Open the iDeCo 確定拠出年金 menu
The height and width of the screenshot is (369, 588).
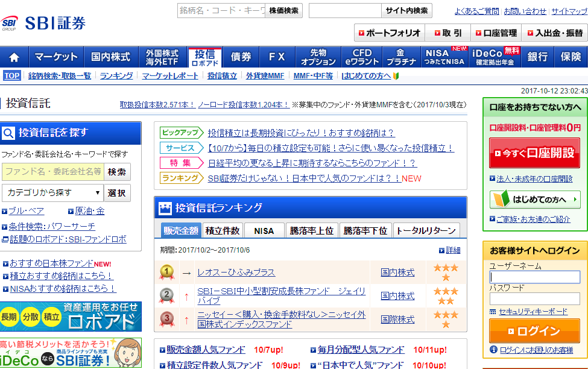click(495, 57)
